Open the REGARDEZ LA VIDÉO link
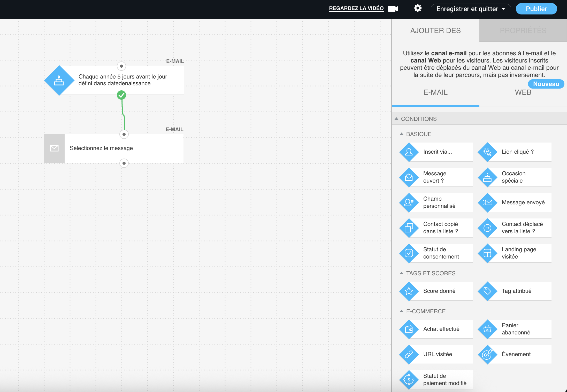Image resolution: width=567 pixels, height=392 pixels. pyautogui.click(x=356, y=8)
